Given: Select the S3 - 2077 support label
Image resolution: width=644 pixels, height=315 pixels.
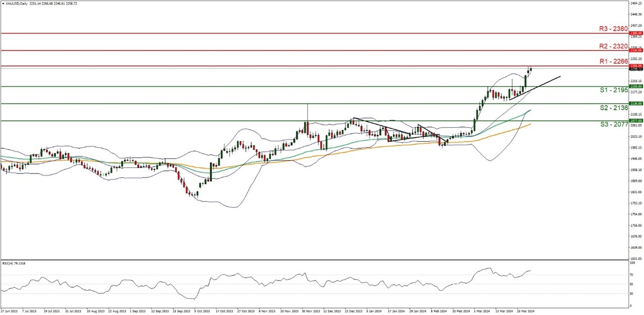Looking at the screenshot, I should point(614,124).
